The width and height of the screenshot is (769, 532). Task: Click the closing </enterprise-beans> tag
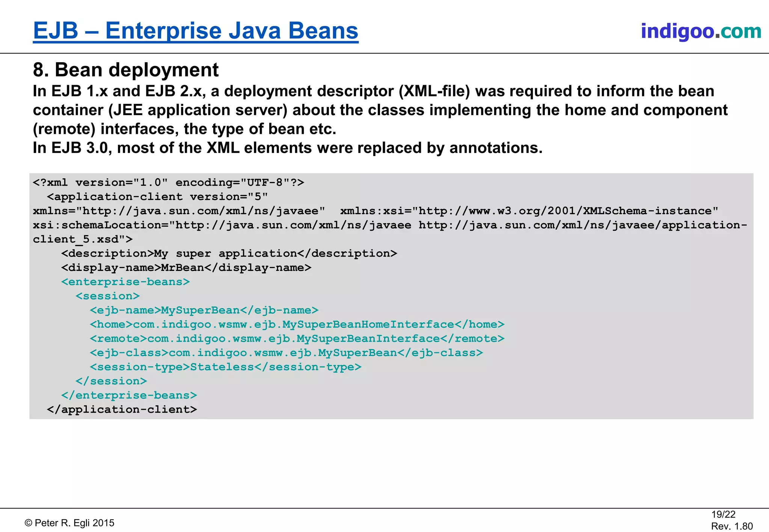(129, 395)
